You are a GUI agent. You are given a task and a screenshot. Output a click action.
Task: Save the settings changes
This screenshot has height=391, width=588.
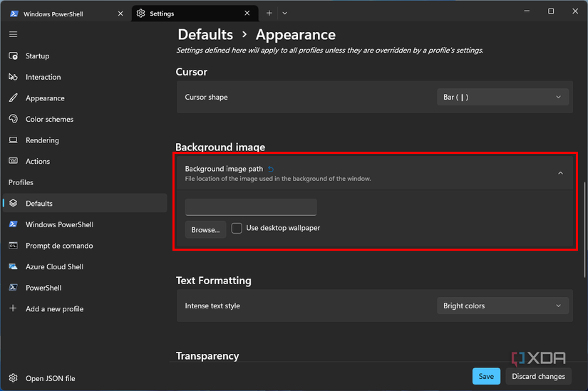coord(485,376)
